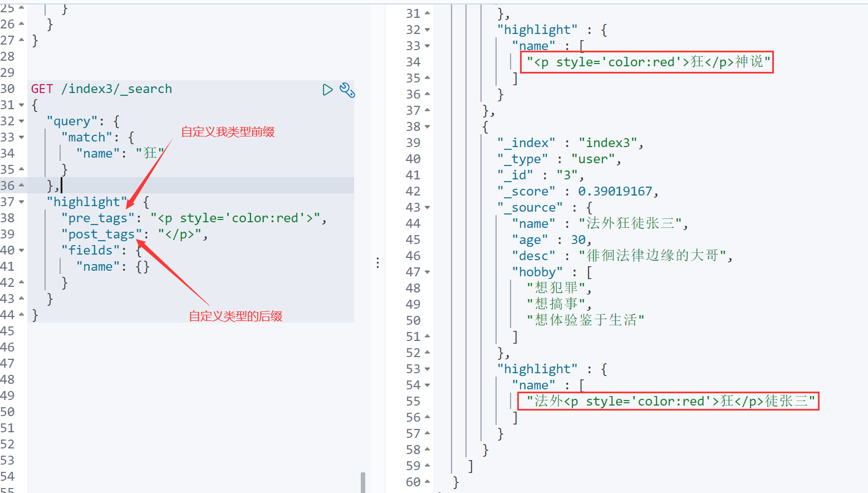
Task: Collapse the "fields" block at editor line 40
Action: pos(22,250)
